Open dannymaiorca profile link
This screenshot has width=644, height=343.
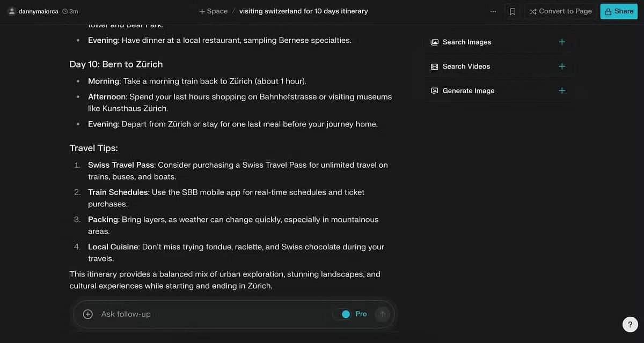(x=38, y=11)
